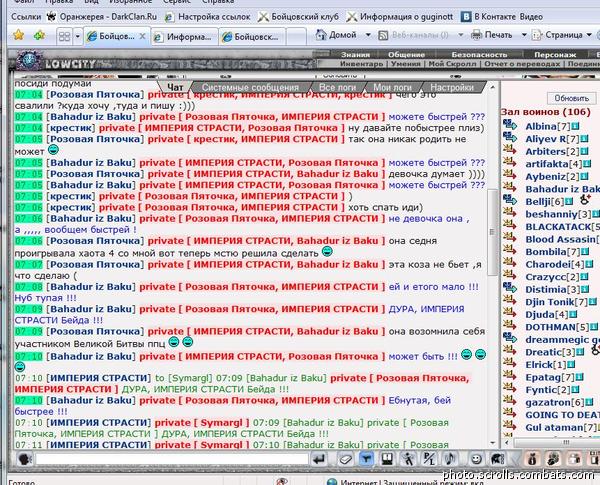Click the RSS feeds icon in browser toolbar
The width and height of the screenshot is (600, 485).
383,35
